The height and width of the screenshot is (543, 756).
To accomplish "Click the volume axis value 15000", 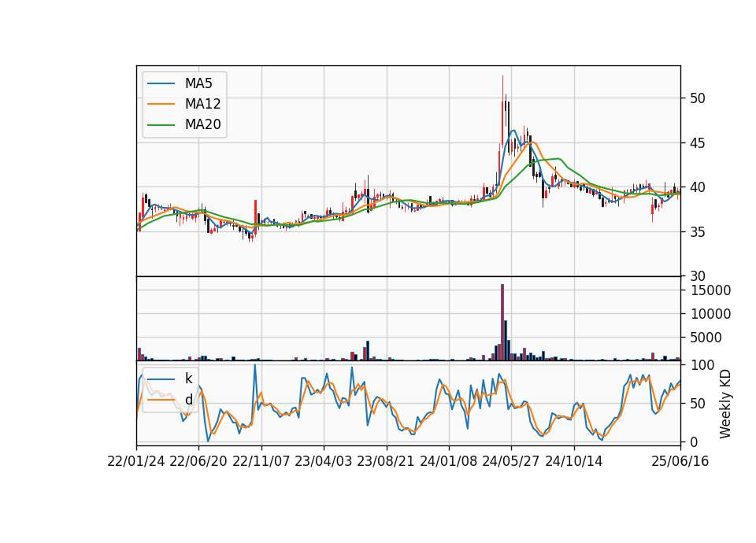I will pyautogui.click(x=710, y=290).
